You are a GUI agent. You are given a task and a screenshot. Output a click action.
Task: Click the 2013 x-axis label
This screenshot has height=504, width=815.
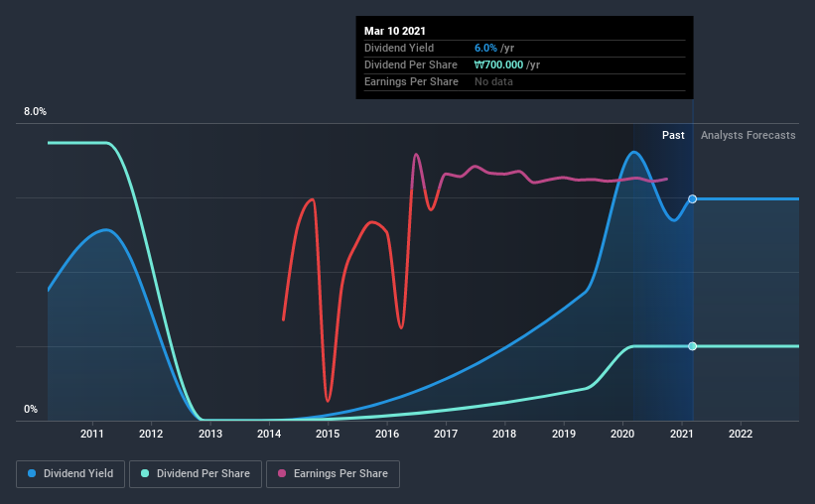point(210,434)
